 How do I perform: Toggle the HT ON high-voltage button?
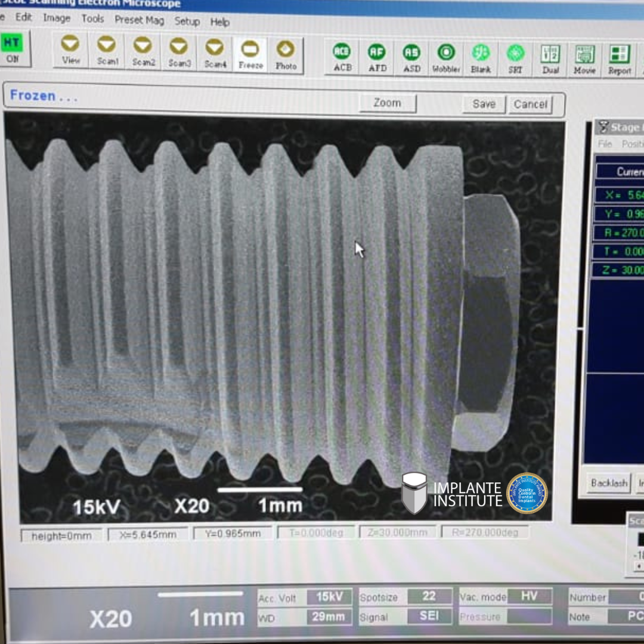coord(12,48)
